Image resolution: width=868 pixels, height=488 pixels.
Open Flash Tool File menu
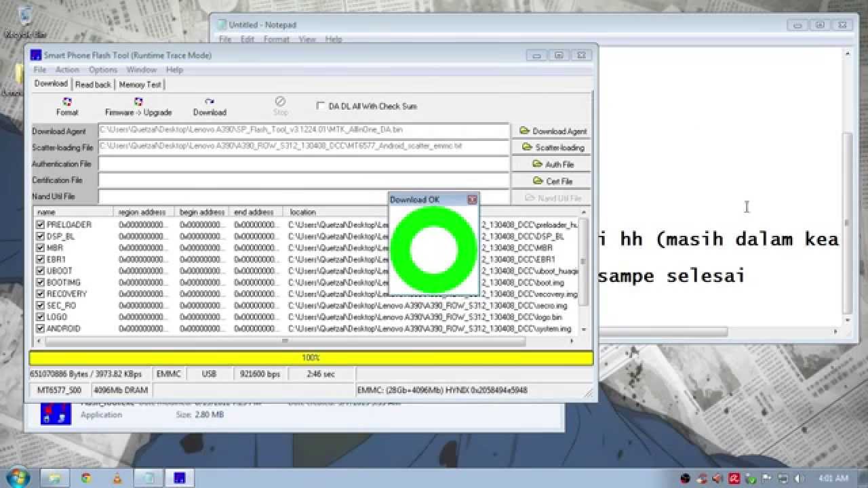point(40,70)
